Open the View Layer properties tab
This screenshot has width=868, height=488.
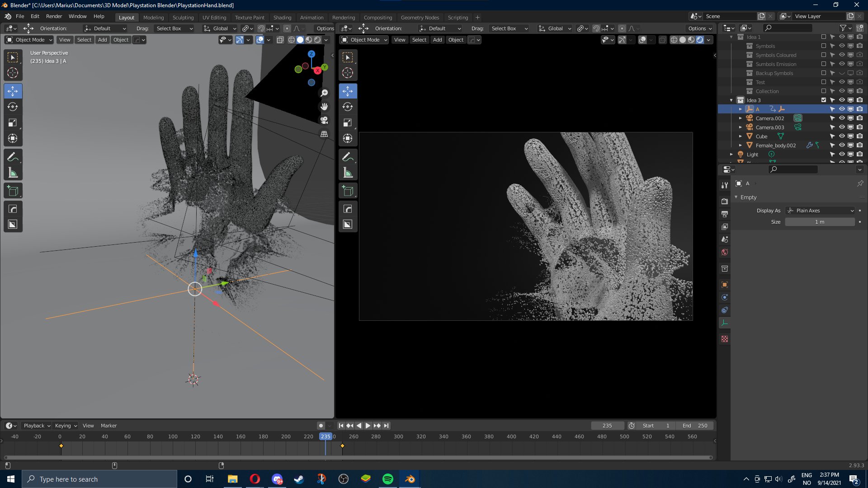click(x=725, y=226)
